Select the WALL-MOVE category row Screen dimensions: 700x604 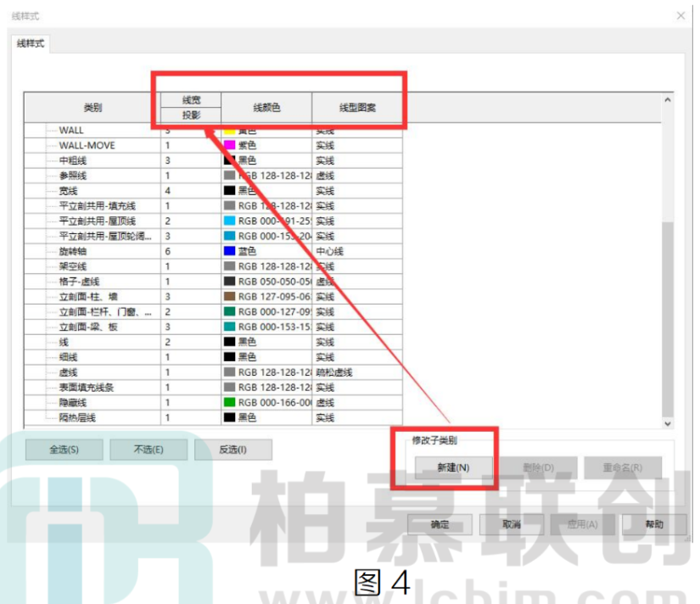point(87,145)
